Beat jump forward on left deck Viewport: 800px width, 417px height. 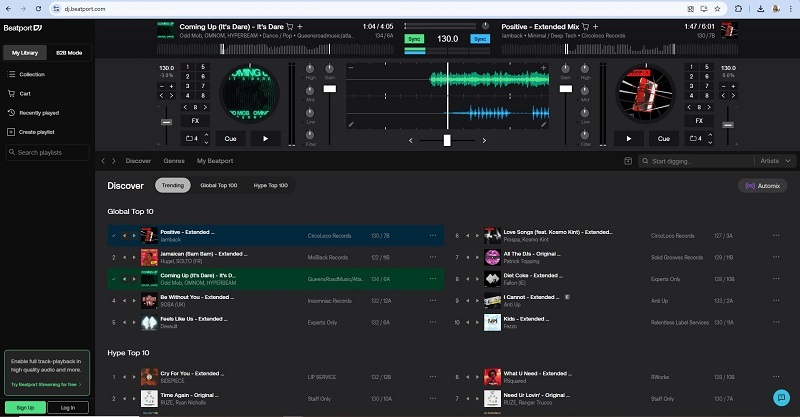click(205, 107)
